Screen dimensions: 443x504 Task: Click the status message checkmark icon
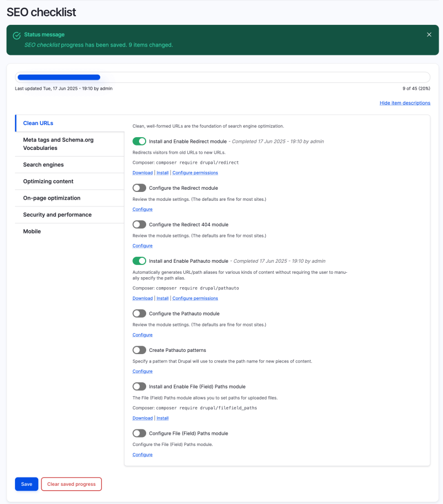(x=17, y=35)
